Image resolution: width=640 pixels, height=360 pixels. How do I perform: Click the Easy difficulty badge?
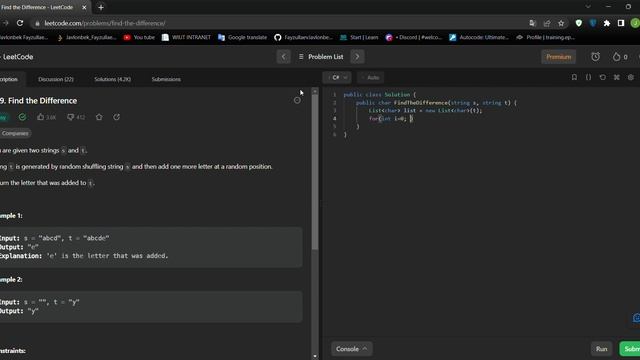pos(3,117)
